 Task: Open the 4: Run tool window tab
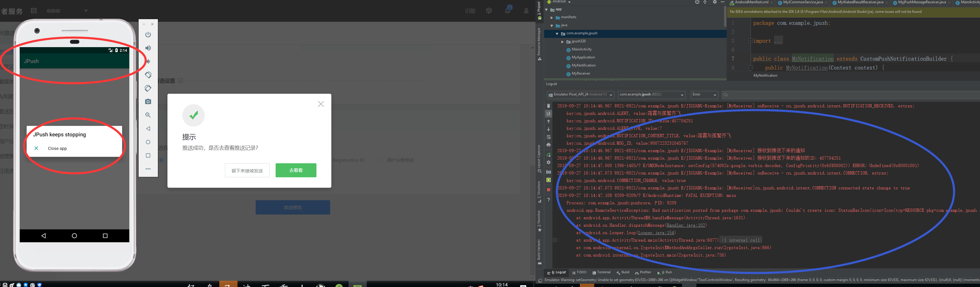(664, 272)
